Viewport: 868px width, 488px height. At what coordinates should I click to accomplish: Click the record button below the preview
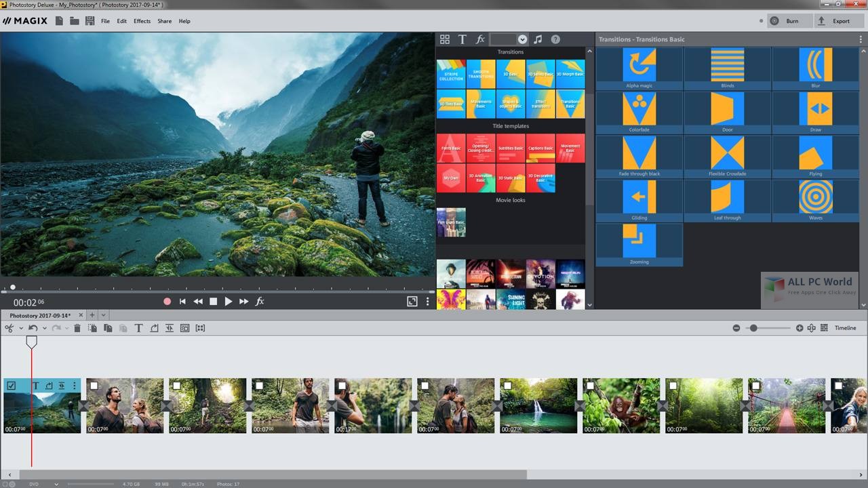(167, 302)
